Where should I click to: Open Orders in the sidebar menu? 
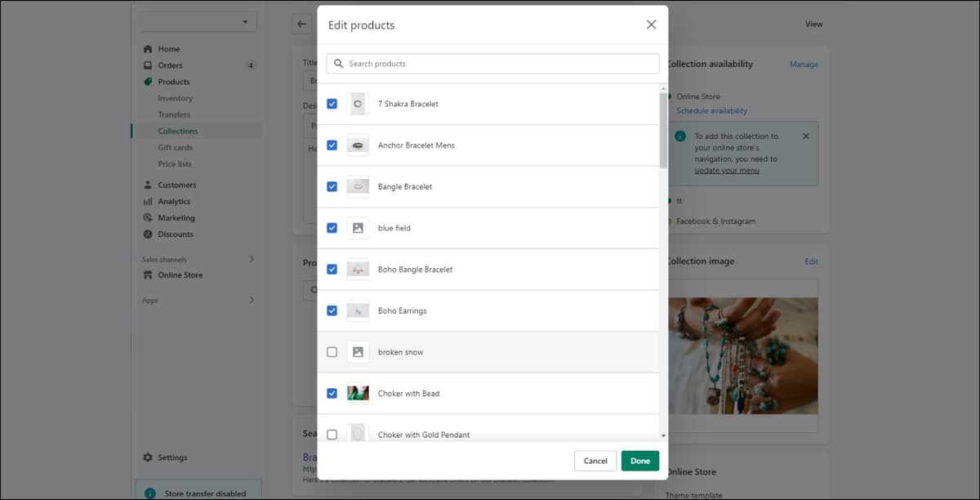[170, 65]
